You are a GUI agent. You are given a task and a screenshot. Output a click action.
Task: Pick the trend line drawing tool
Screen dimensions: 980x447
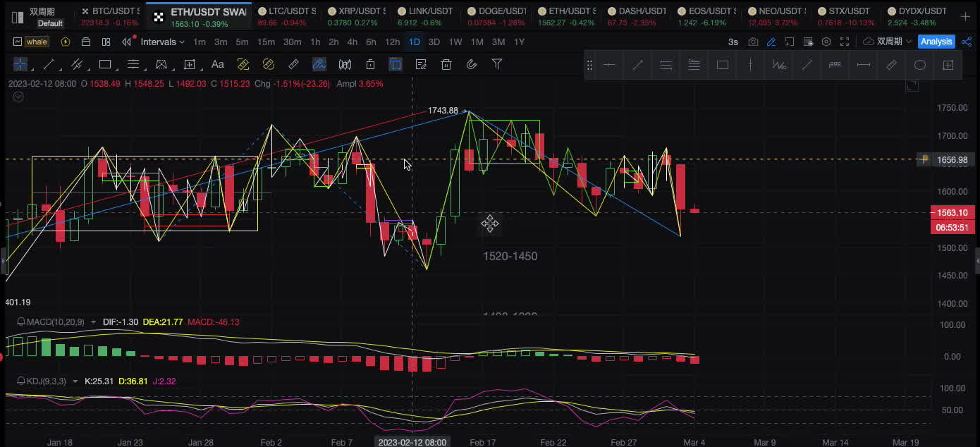coord(49,64)
